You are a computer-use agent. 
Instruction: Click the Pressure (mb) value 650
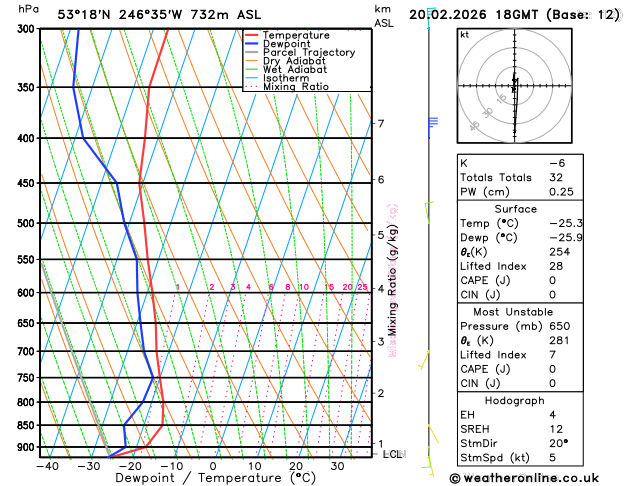point(560,326)
